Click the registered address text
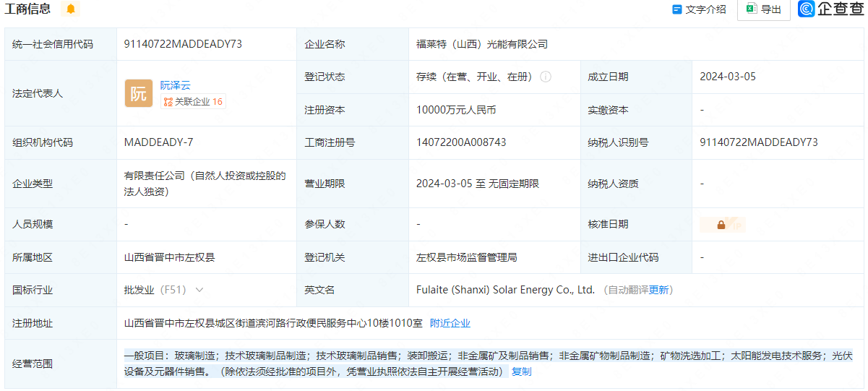This screenshot has height=391, width=868. click(273, 323)
